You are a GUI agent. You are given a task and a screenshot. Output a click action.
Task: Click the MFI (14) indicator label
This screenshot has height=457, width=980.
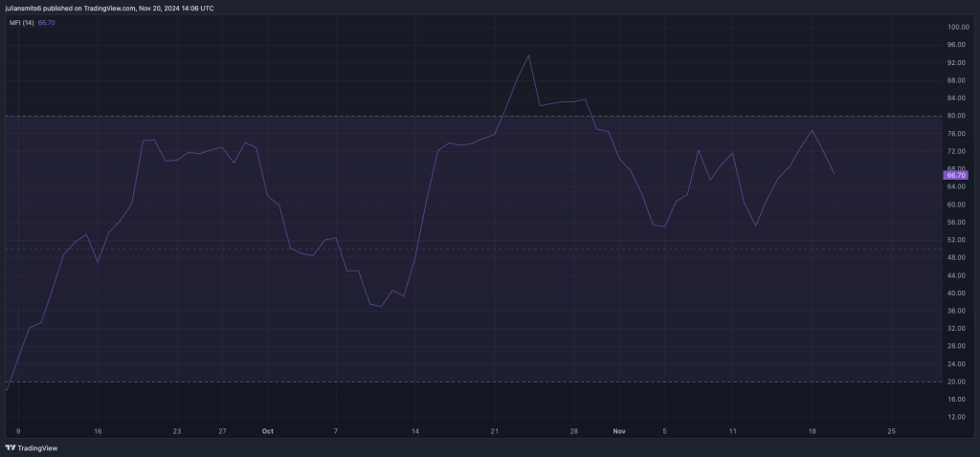click(22, 23)
